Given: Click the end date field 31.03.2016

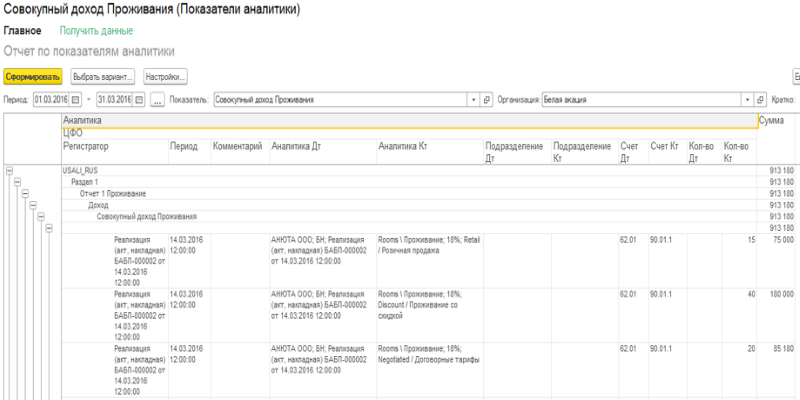Looking at the screenshot, I should click(113, 100).
